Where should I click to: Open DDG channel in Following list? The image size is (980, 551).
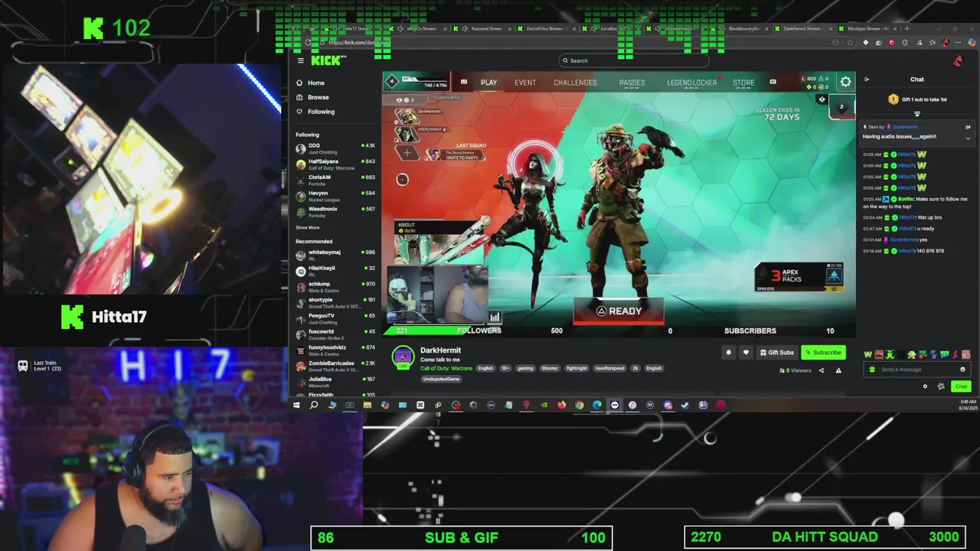(335, 148)
